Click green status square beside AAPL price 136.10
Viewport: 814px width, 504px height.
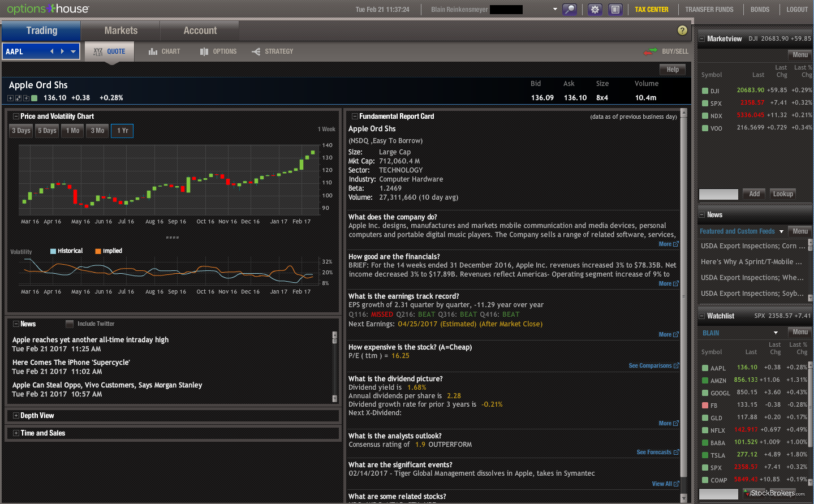35,98
